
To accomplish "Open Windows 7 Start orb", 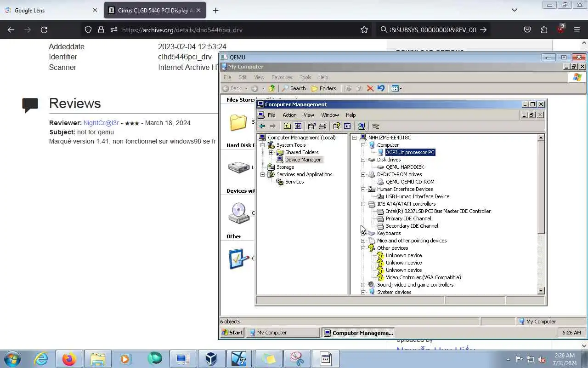I will pyautogui.click(x=12, y=359).
